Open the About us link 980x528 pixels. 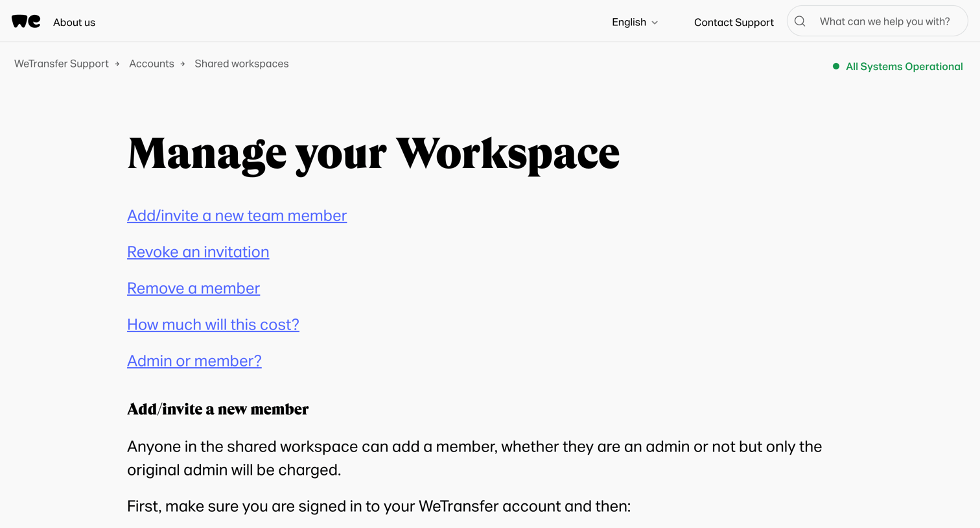click(x=74, y=22)
